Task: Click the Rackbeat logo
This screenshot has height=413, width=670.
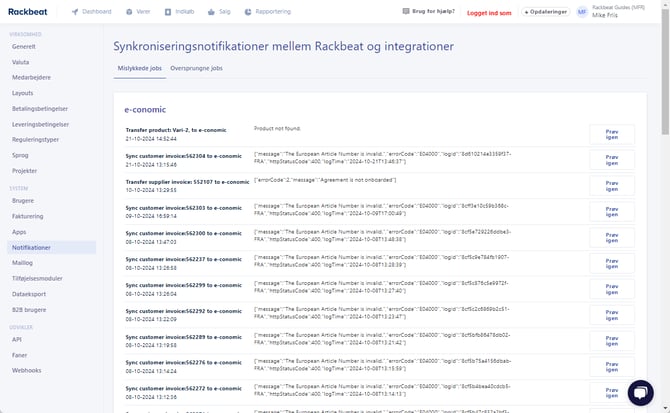Action: pyautogui.click(x=28, y=12)
